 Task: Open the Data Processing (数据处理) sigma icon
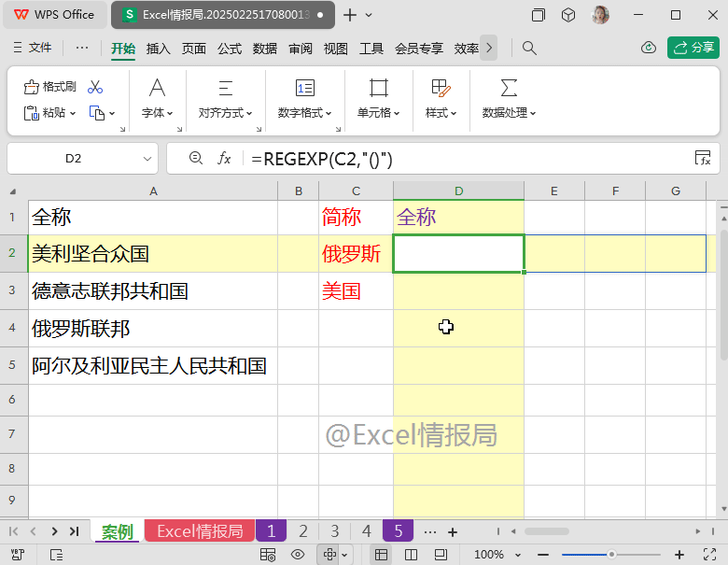tap(509, 88)
